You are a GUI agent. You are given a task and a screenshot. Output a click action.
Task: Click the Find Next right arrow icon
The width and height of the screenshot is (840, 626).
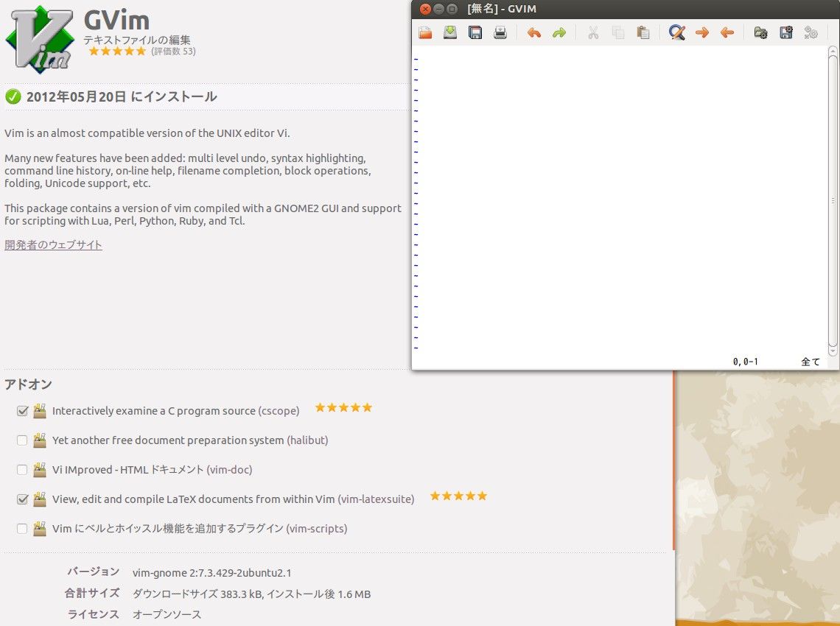[x=701, y=32]
